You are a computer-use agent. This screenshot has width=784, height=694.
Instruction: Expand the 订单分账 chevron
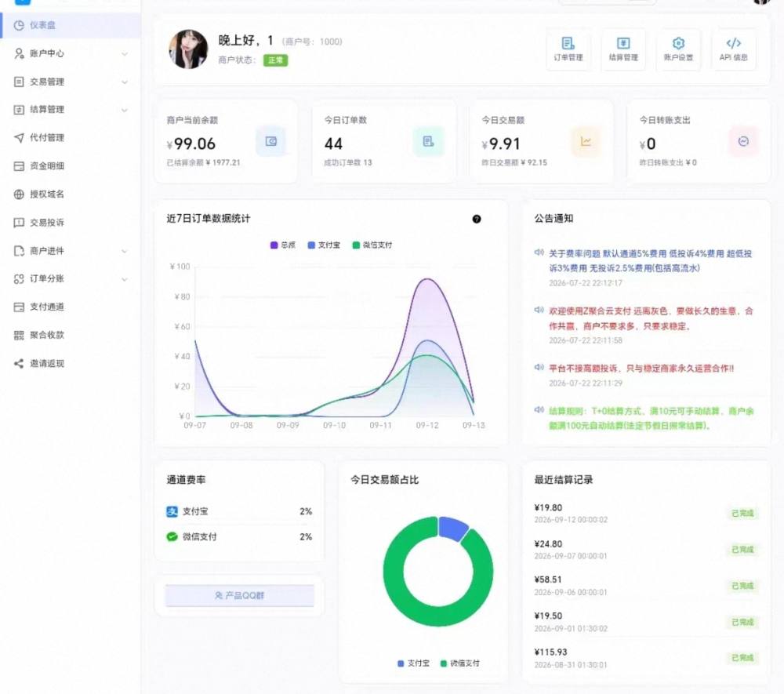click(x=125, y=279)
